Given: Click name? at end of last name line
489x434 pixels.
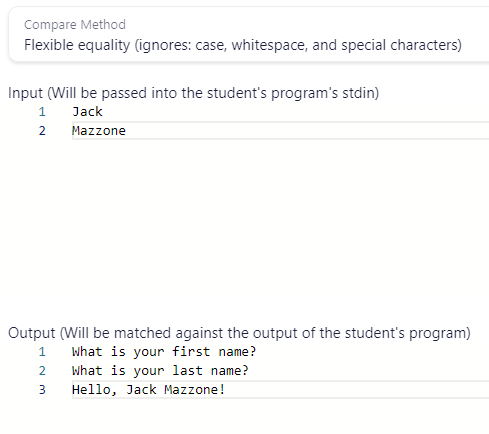Looking at the screenshot, I should pos(230,371).
